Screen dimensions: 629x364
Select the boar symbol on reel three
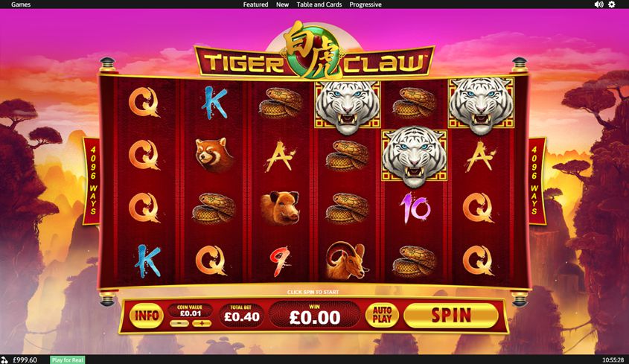[x=280, y=208]
